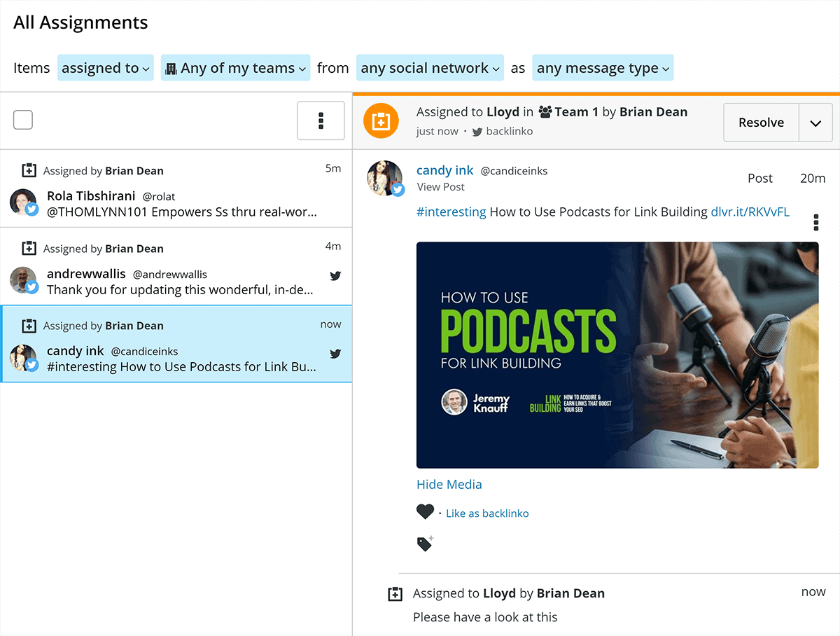Click the add tag icon
The image size is (840, 636).
point(425,543)
